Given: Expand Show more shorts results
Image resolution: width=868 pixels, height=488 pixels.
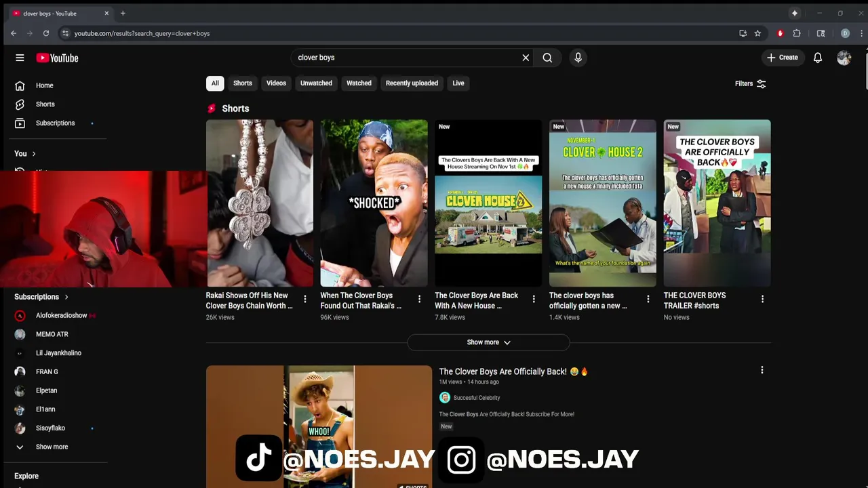Looking at the screenshot, I should [488, 342].
